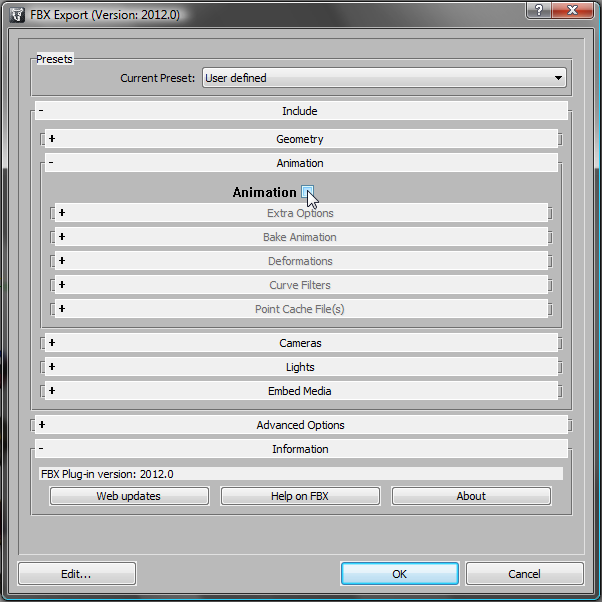Click the Current Preset label

[x=158, y=78]
